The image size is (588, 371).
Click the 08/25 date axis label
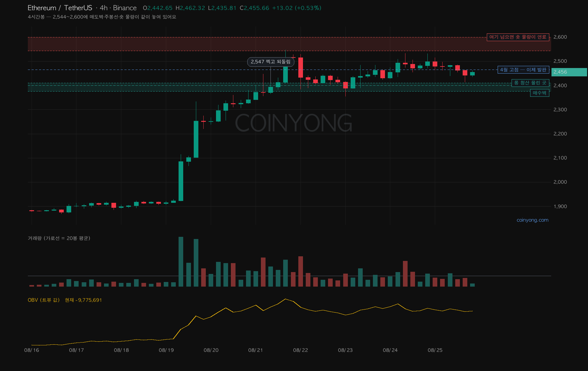pos(435,350)
